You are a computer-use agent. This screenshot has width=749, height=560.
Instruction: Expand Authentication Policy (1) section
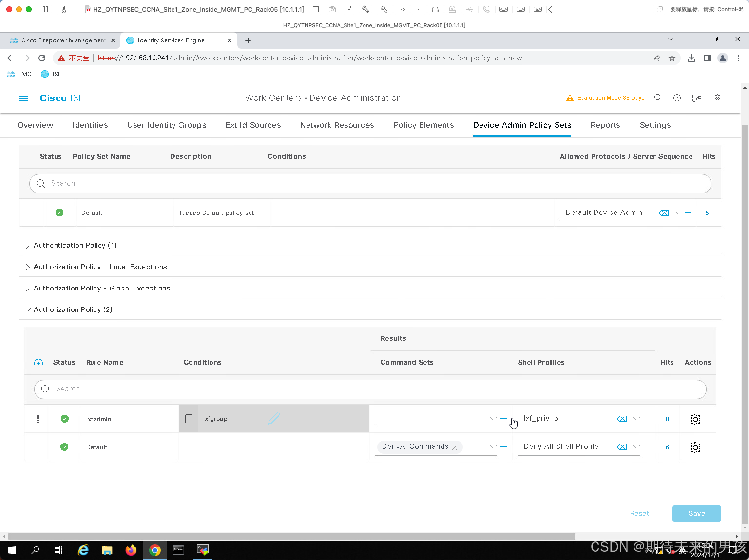[x=28, y=246]
